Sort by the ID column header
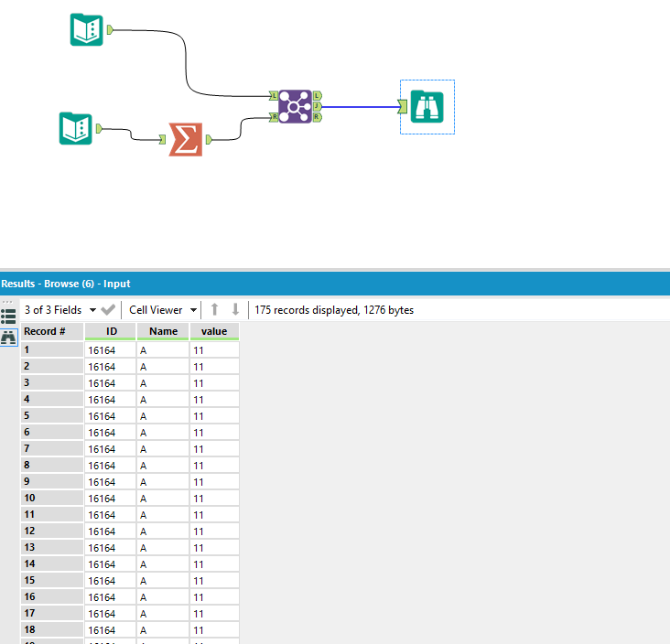 point(111,331)
